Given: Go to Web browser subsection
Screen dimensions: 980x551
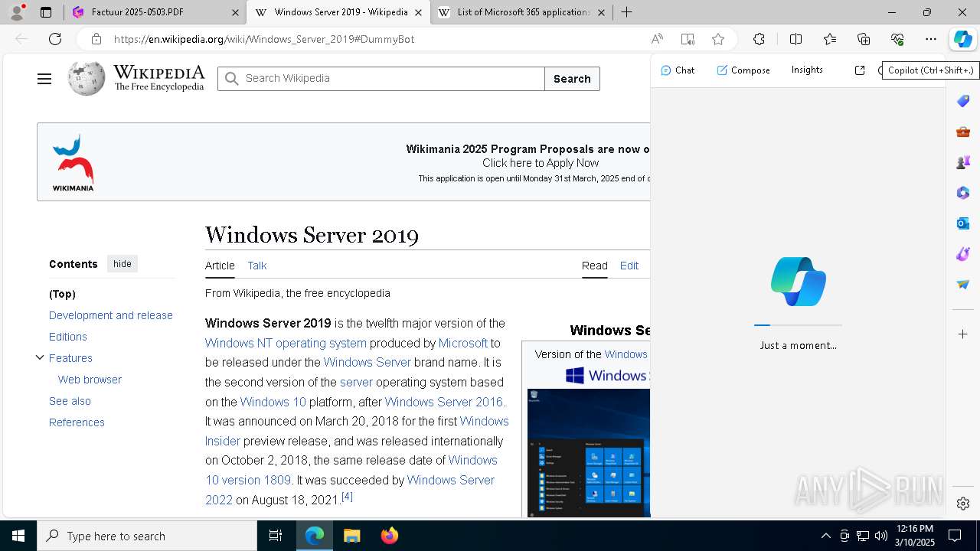Looking at the screenshot, I should 90,380.
